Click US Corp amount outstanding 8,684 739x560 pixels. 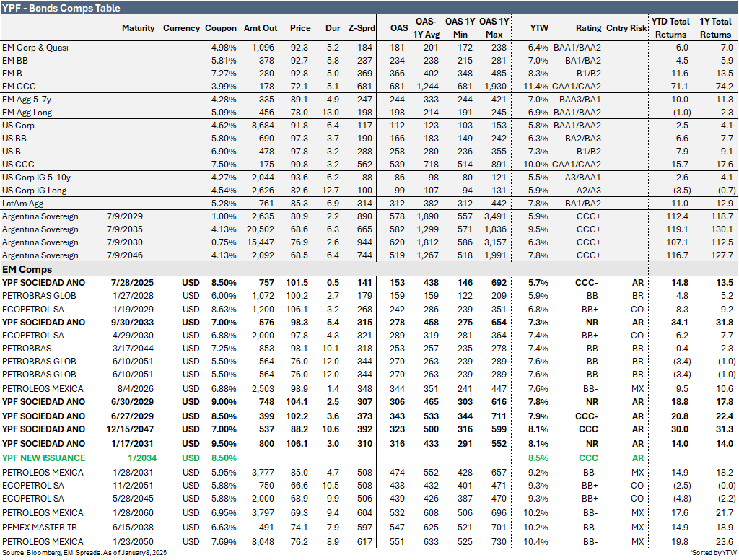click(x=263, y=126)
